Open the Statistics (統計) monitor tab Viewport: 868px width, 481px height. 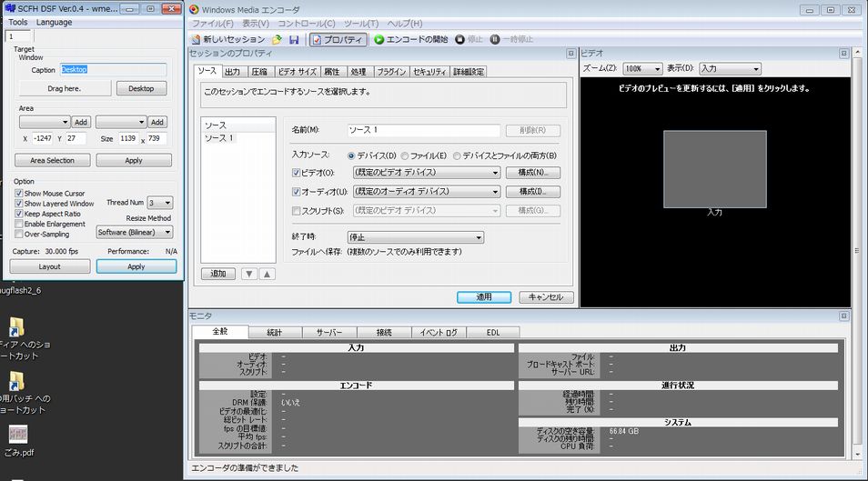275,333
